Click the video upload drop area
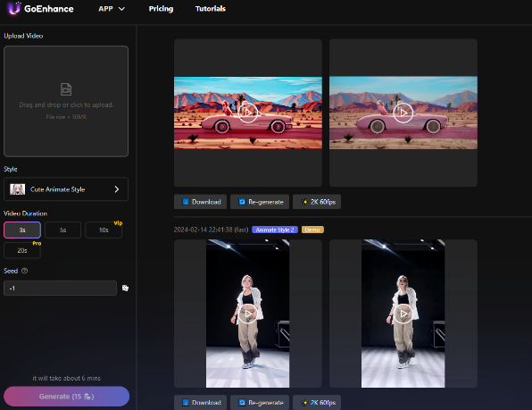Screen dimensions: 532x410 [x=66, y=101]
